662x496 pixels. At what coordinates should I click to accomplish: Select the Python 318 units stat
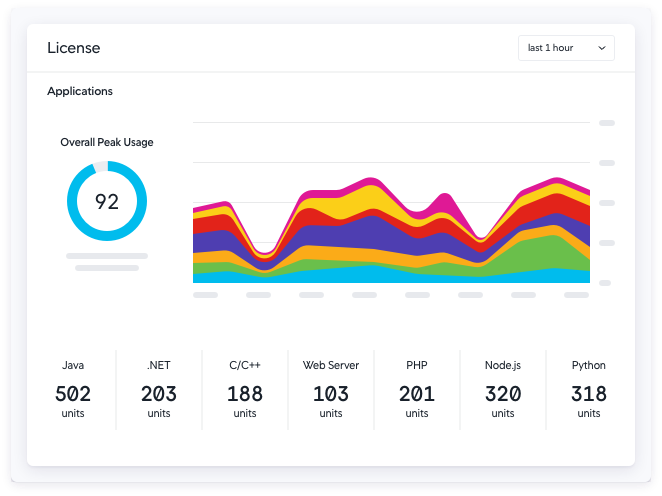click(x=589, y=389)
